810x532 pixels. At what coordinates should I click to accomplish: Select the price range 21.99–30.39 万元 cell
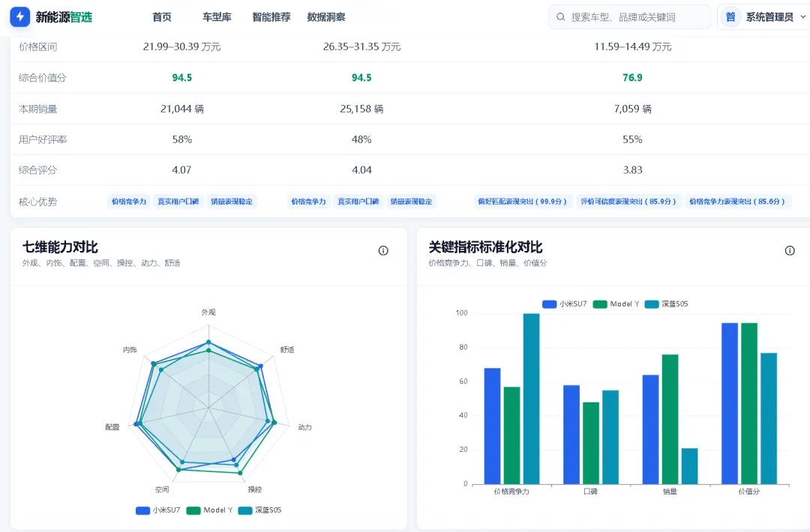click(181, 47)
